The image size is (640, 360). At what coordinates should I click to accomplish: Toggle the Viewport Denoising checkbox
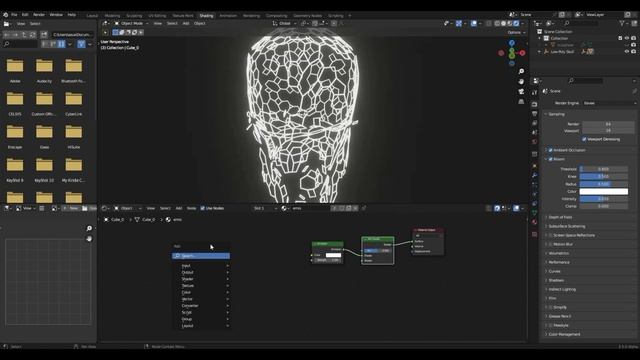(x=584, y=140)
